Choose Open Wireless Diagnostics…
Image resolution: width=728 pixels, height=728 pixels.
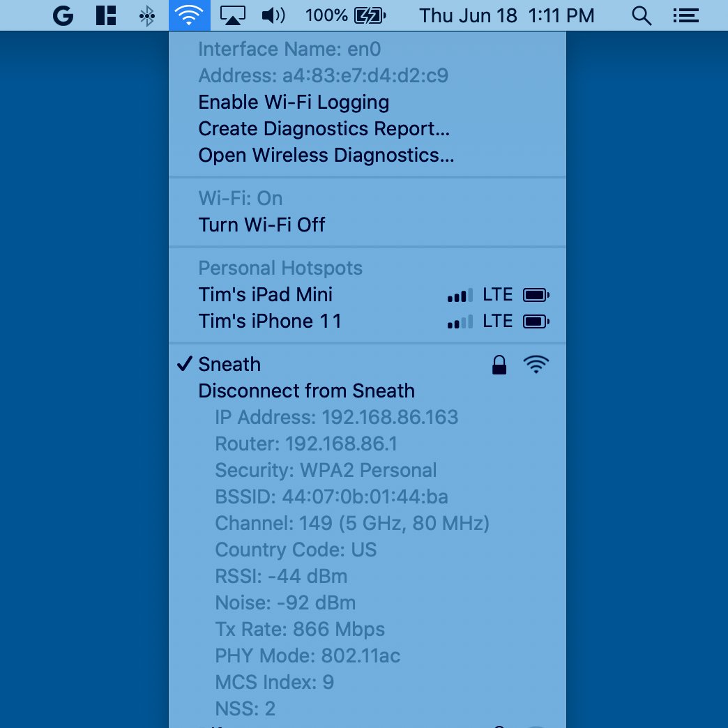click(367, 155)
